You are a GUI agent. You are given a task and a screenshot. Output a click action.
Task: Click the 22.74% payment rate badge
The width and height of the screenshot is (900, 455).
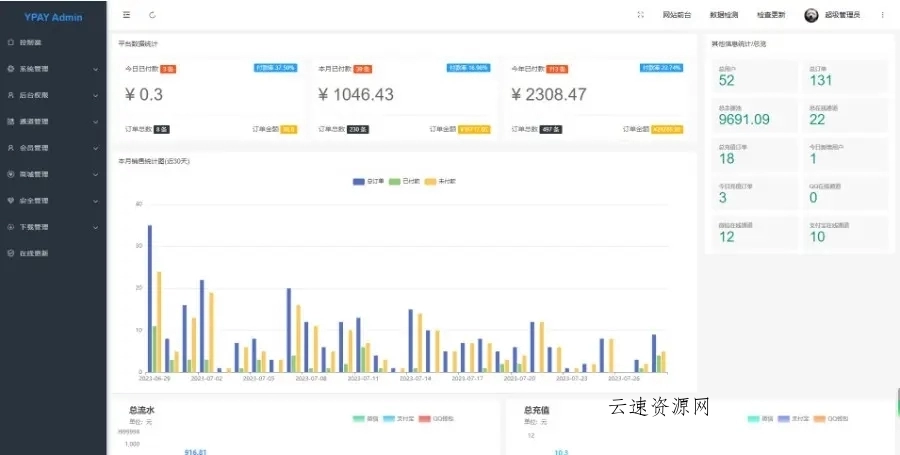[661, 68]
